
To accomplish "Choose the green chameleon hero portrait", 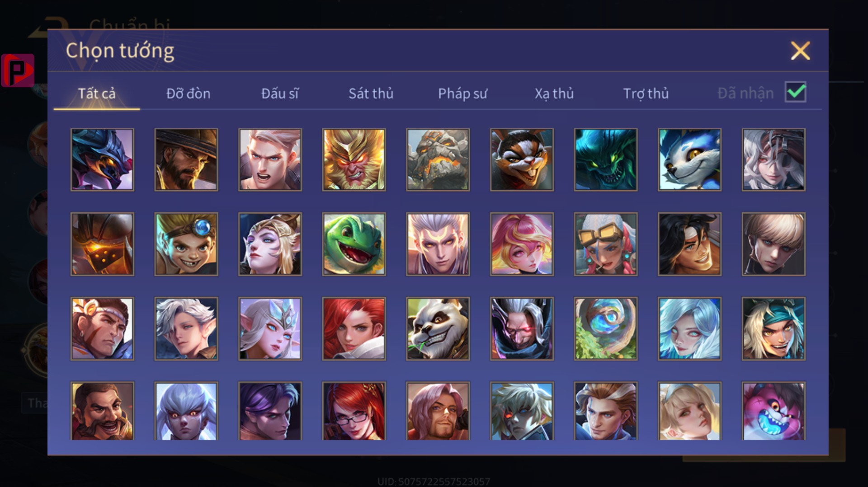I will (x=354, y=244).
